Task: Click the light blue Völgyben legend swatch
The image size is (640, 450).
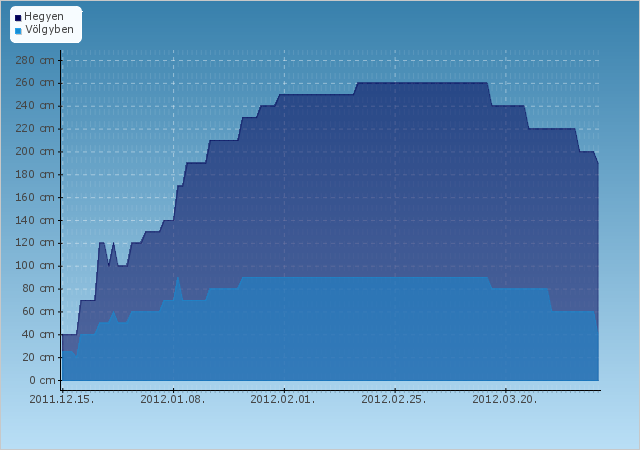Action: coord(18,31)
